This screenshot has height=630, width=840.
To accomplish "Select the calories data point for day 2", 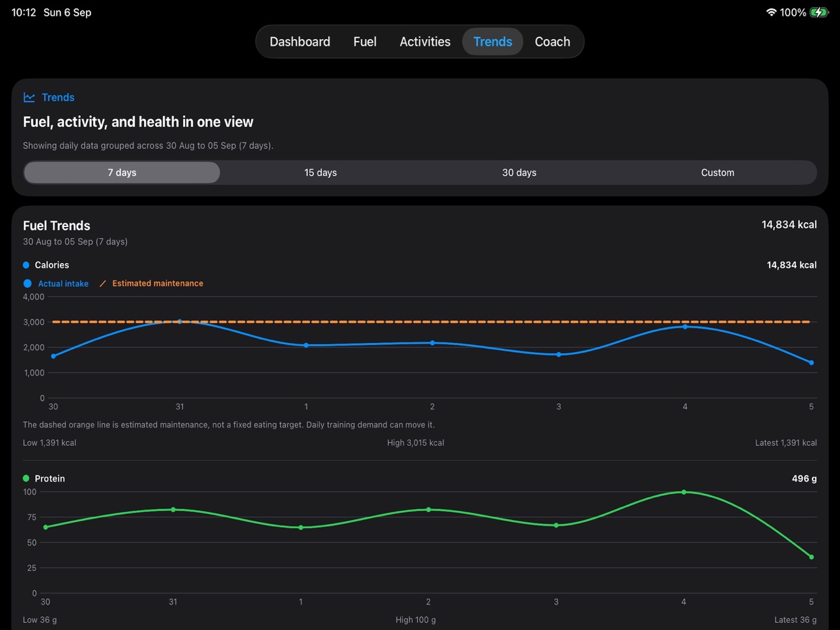I will [x=432, y=343].
